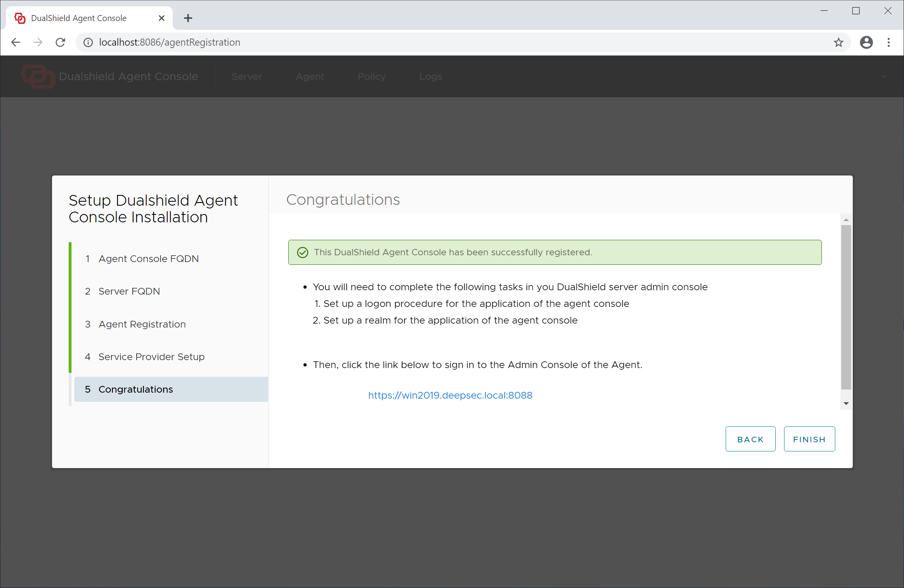Click the reload page icon
Viewport: 904px width, 588px height.
tap(60, 42)
